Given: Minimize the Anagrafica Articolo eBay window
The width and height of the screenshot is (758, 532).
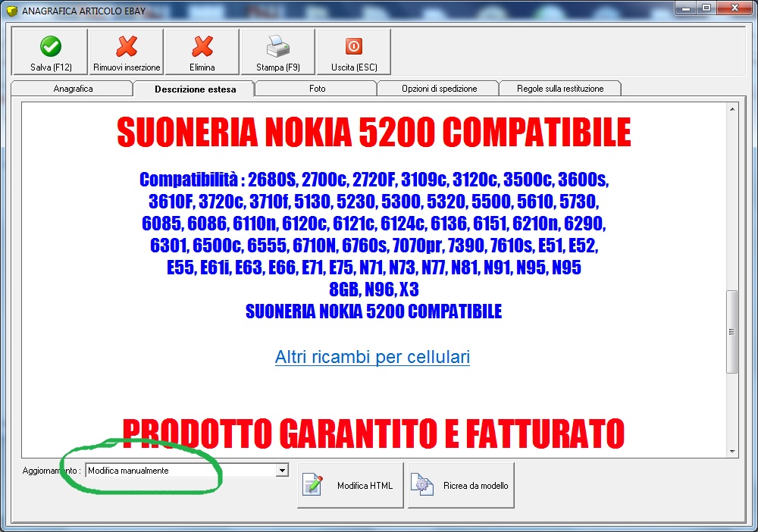Looking at the screenshot, I should pyautogui.click(x=686, y=8).
